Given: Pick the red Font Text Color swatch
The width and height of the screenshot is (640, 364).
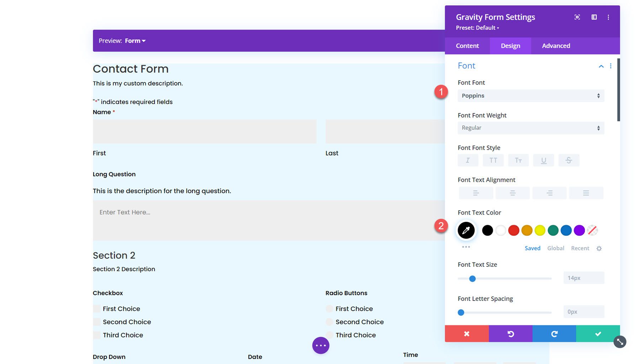Looking at the screenshot, I should pos(513,230).
